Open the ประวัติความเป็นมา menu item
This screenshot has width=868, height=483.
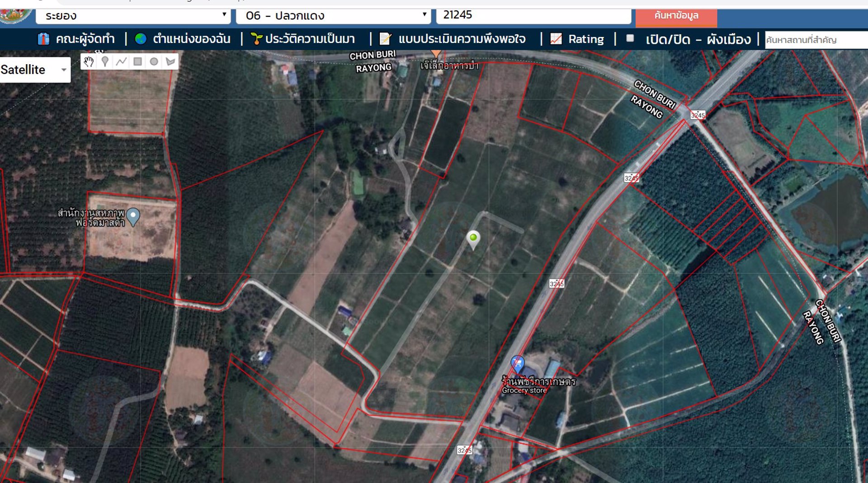tap(303, 39)
